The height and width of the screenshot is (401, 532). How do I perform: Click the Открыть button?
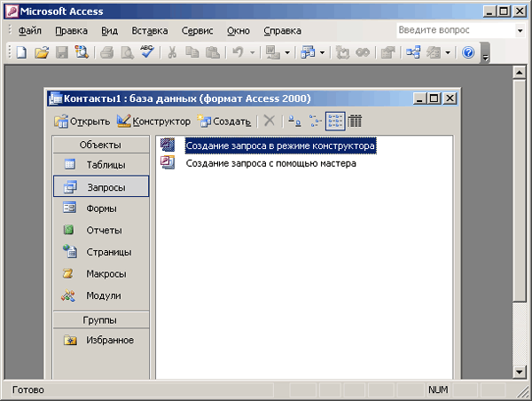click(x=82, y=122)
